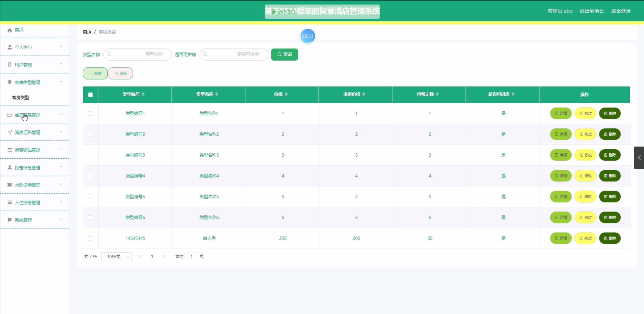Toggle the select-all header checkbox
The height and width of the screenshot is (314, 644).
(90, 95)
